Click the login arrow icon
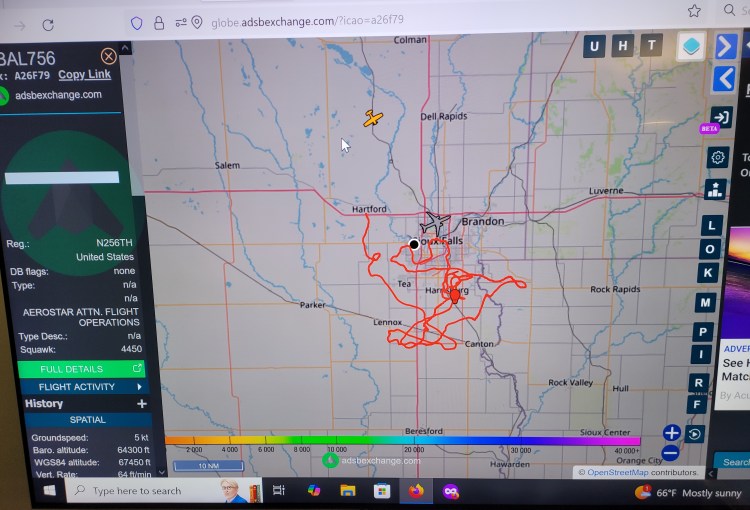The image size is (750, 510). click(x=719, y=117)
